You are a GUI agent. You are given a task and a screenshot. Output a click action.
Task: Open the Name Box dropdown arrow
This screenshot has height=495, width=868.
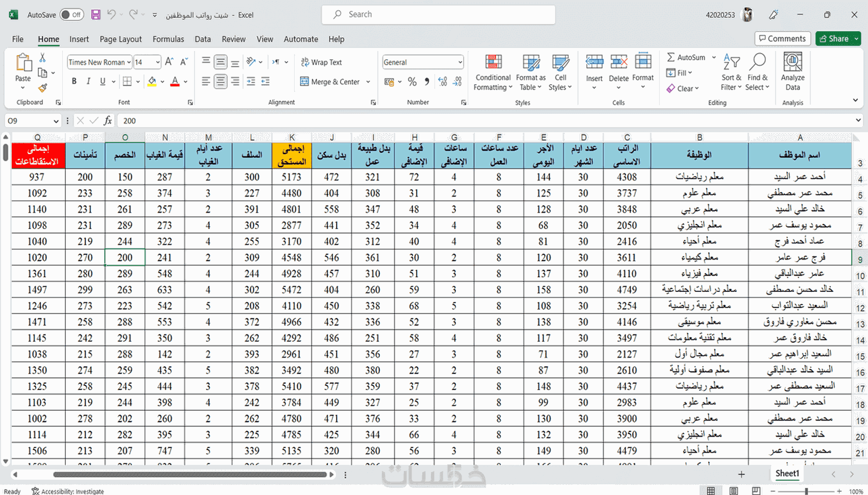(x=56, y=121)
